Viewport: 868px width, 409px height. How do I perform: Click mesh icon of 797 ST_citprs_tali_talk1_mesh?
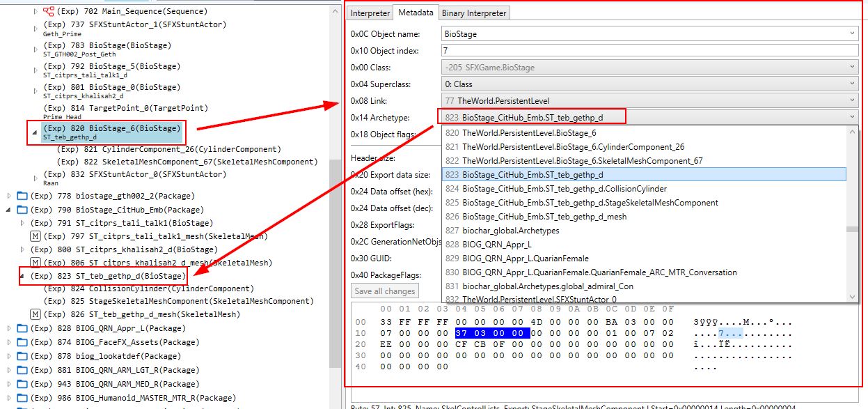pos(35,236)
